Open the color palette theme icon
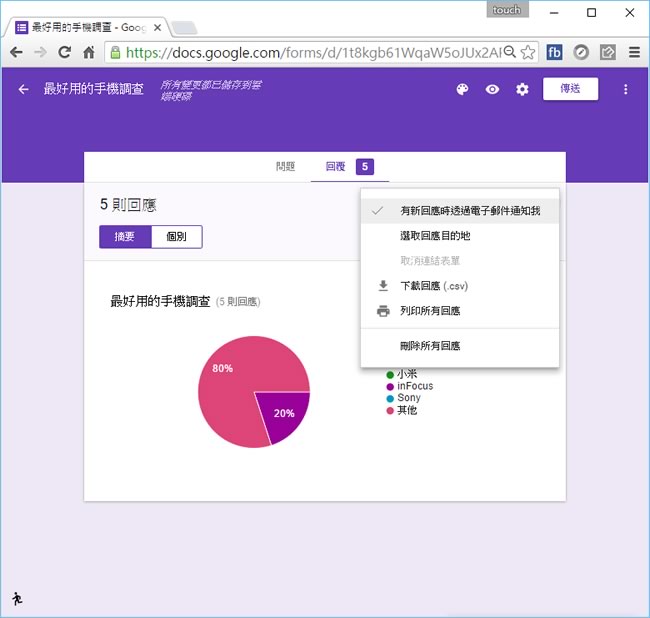650x618 pixels. [x=462, y=90]
